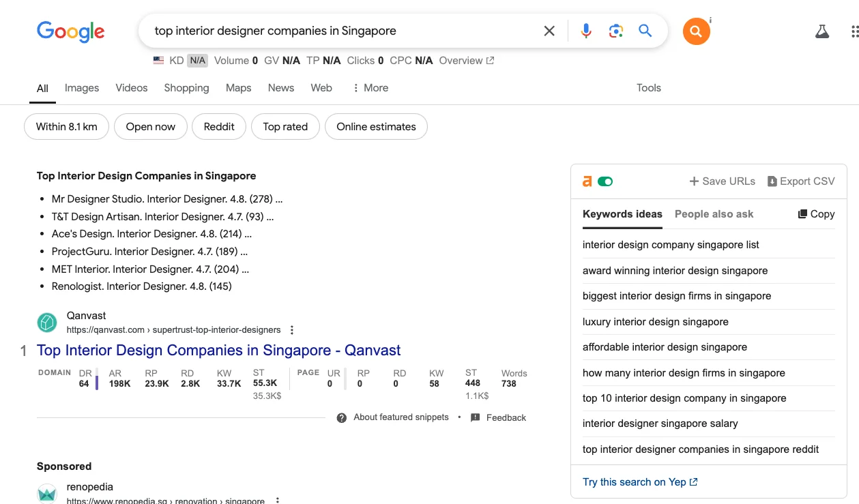Enable the Open now filter chip

point(151,127)
